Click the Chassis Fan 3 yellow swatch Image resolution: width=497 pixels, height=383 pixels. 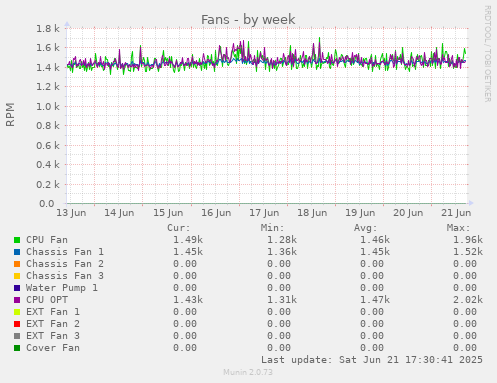click(x=17, y=276)
